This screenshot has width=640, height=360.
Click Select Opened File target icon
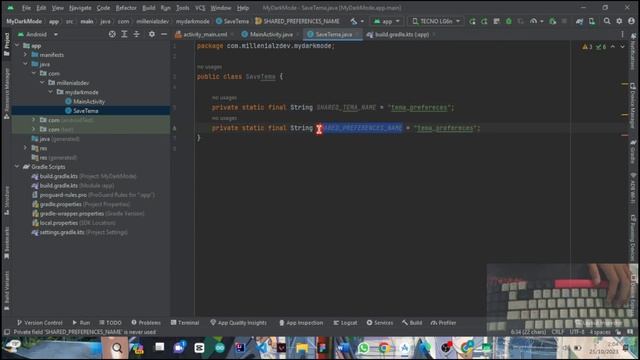coord(112,34)
